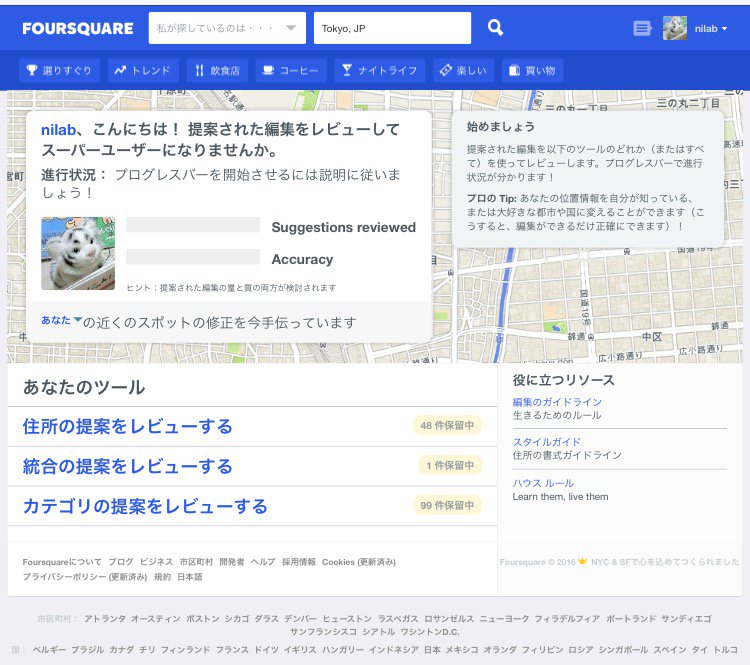The image size is (750, 665).
Task: Open 住所の提案をレビューする review link
Action: point(127,427)
